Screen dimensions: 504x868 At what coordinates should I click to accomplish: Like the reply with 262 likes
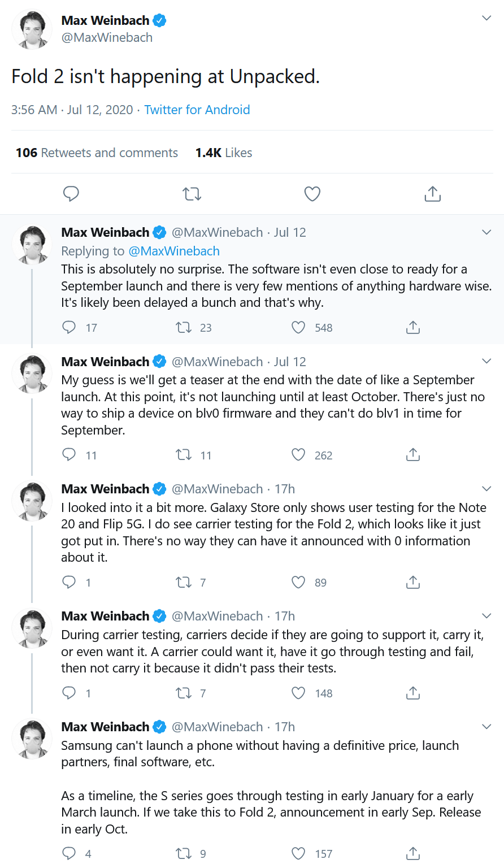click(x=298, y=455)
